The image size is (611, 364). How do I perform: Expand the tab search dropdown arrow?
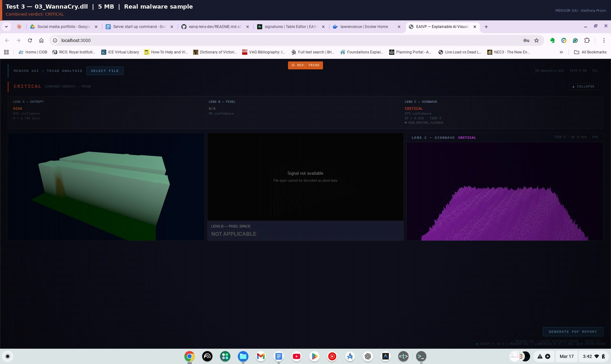(x=6, y=27)
